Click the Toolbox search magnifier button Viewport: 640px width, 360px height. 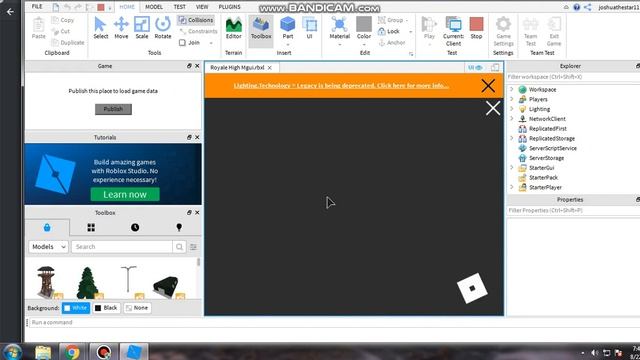click(x=179, y=247)
